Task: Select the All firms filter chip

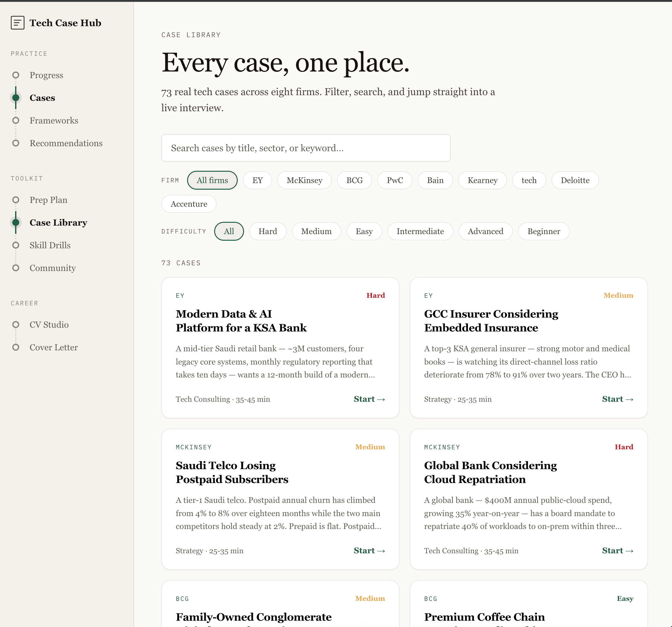Action: pos(212,180)
